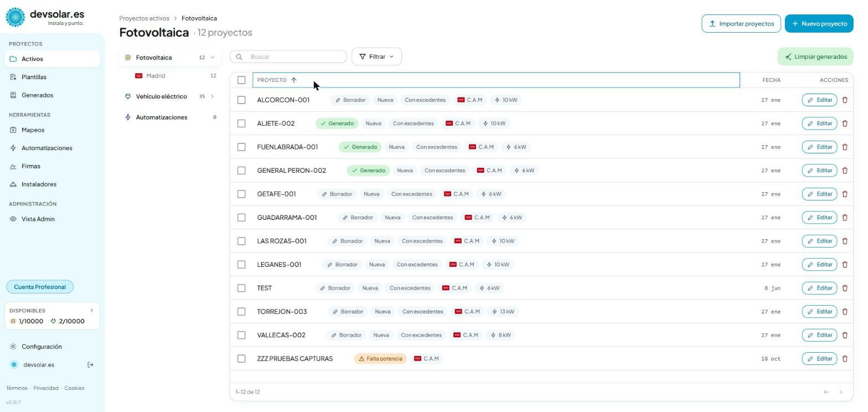868x412 pixels.
Task: Check the LAS ROZAS-001 checkbox
Action: pos(241,241)
